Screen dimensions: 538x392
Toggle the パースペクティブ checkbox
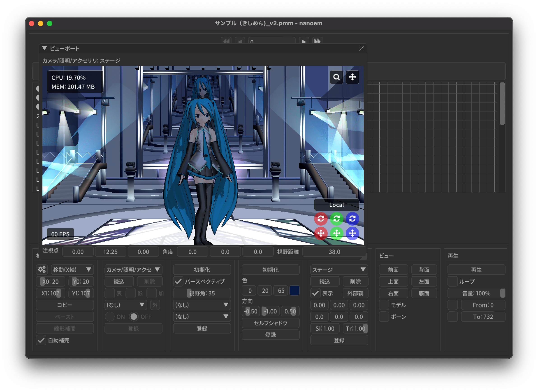click(x=178, y=281)
